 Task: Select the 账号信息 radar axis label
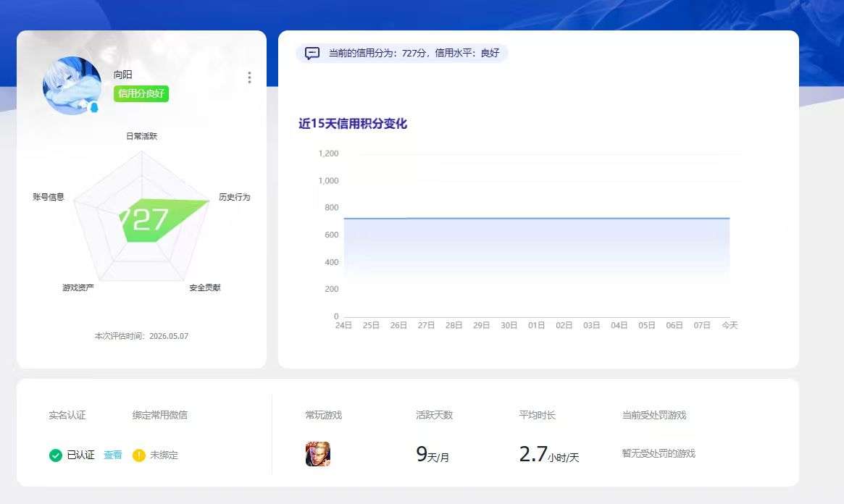[x=49, y=197]
